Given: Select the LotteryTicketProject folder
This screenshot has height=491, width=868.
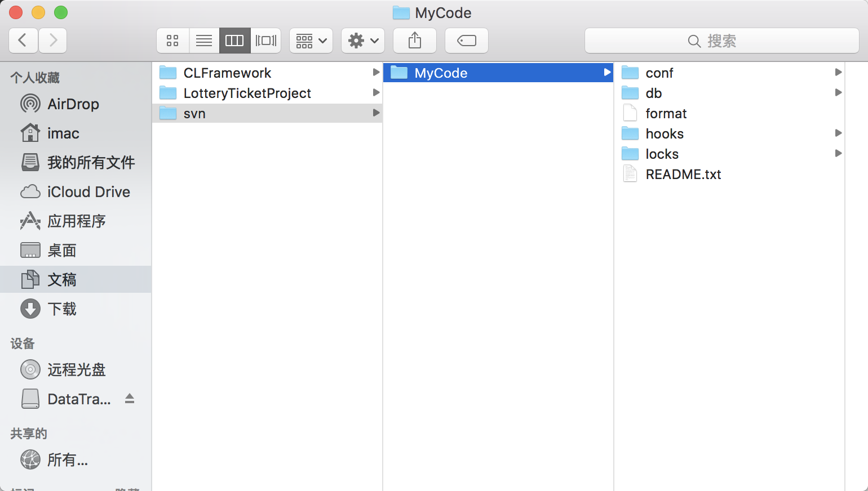Looking at the screenshot, I should (267, 93).
